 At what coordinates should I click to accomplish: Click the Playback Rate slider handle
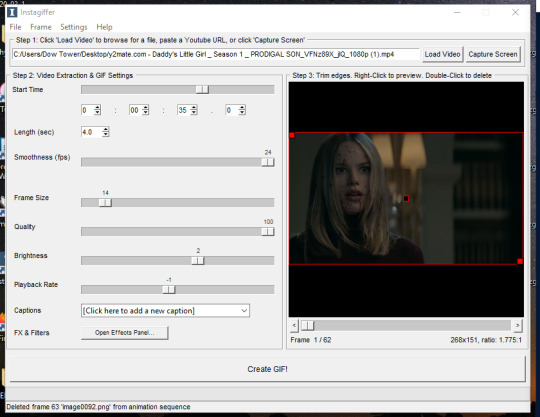[169, 290]
